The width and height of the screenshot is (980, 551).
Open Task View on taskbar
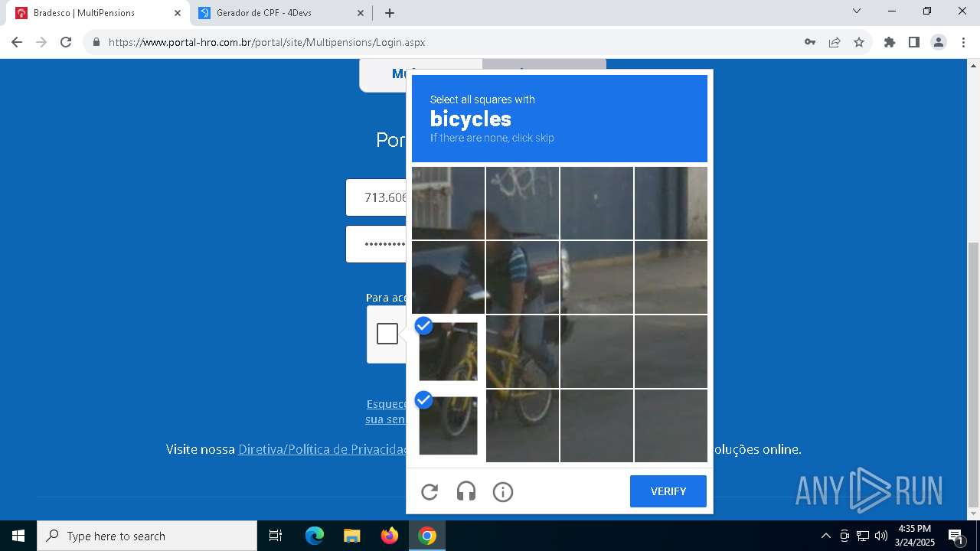click(276, 536)
